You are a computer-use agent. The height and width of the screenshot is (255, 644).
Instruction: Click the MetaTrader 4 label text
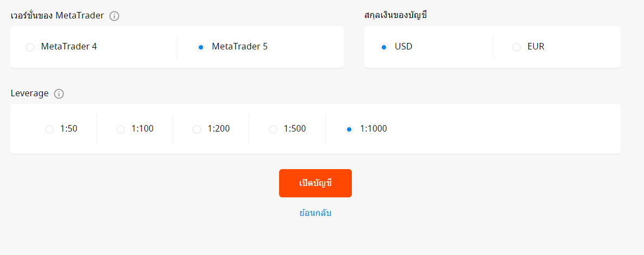[x=69, y=46]
